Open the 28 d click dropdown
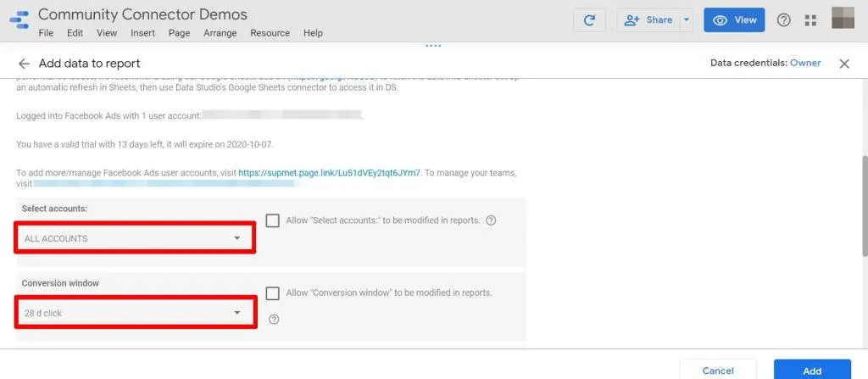Viewport: 868px width, 379px height. 135,313
